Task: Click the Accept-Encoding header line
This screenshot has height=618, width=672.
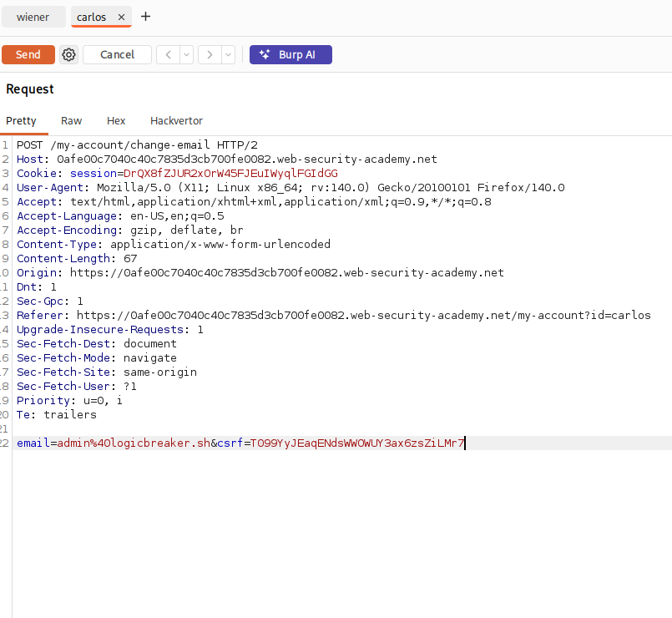Action: coord(130,230)
